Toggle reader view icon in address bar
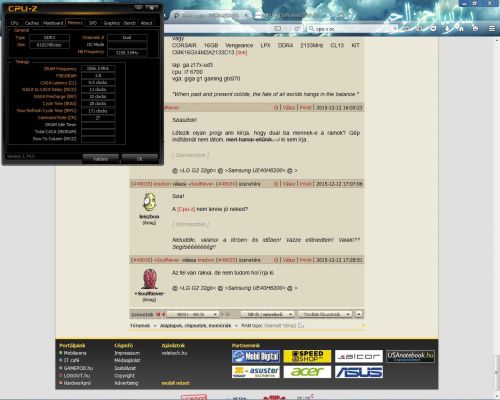The image size is (500, 400). 277,29
